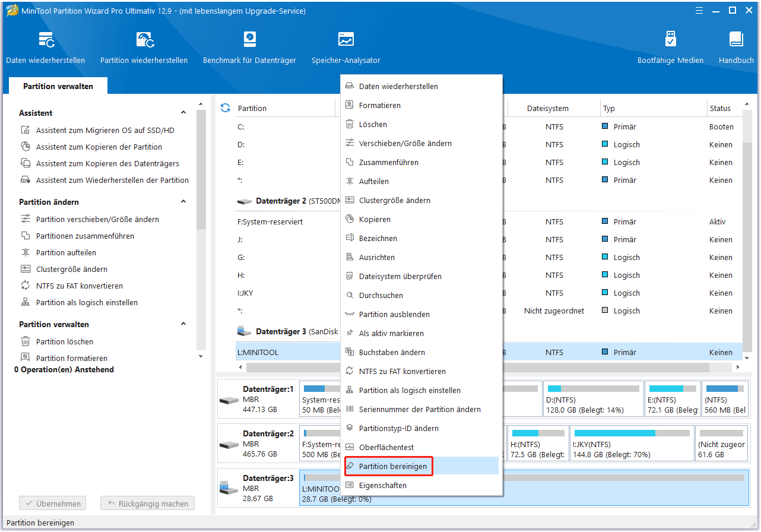Click the Übernehmen button
Viewport: 761px width, 532px height.
coord(53,503)
